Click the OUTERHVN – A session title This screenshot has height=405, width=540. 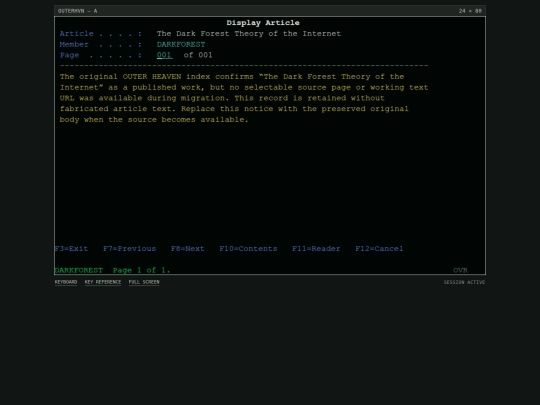[77, 11]
